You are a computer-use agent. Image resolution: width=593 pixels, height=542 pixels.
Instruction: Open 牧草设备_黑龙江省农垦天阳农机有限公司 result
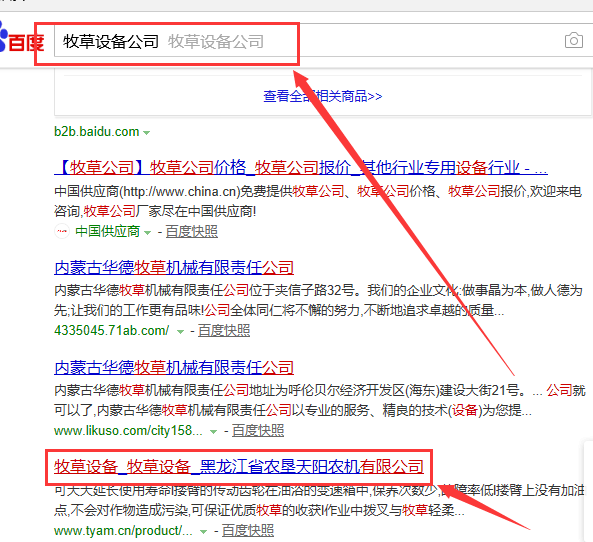239,467
